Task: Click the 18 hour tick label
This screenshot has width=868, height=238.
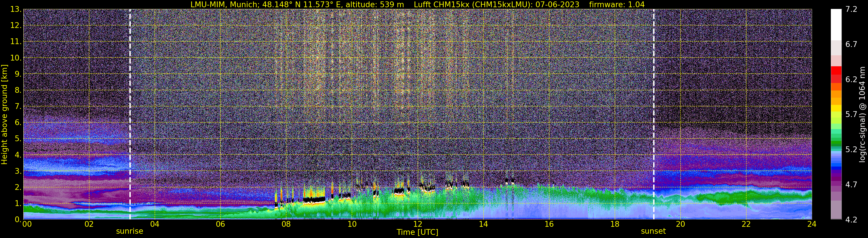Action: (x=614, y=224)
